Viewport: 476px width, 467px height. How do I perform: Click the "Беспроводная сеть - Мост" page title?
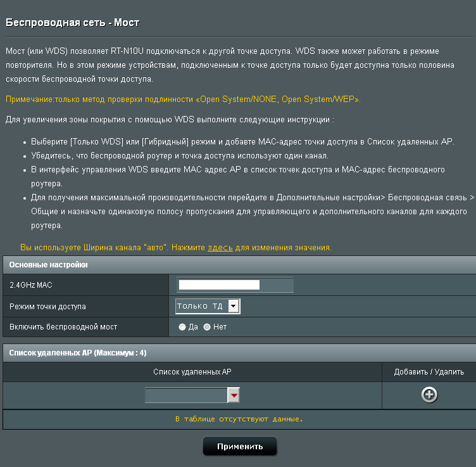(72, 23)
